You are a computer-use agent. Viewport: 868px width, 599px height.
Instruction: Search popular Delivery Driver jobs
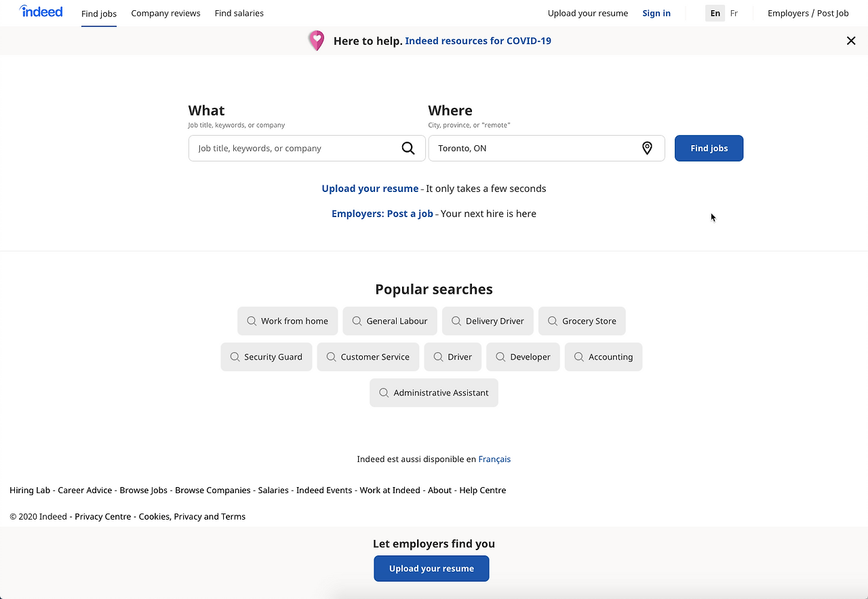(488, 321)
